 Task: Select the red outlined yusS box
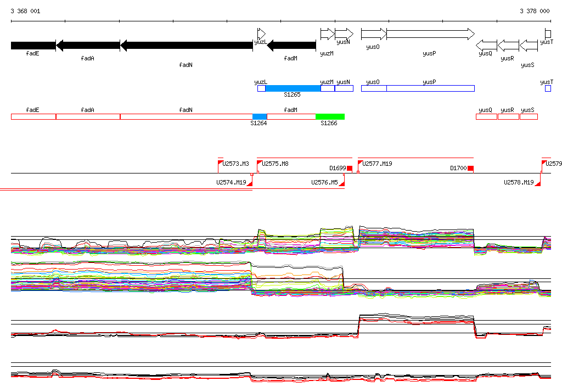coord(529,116)
